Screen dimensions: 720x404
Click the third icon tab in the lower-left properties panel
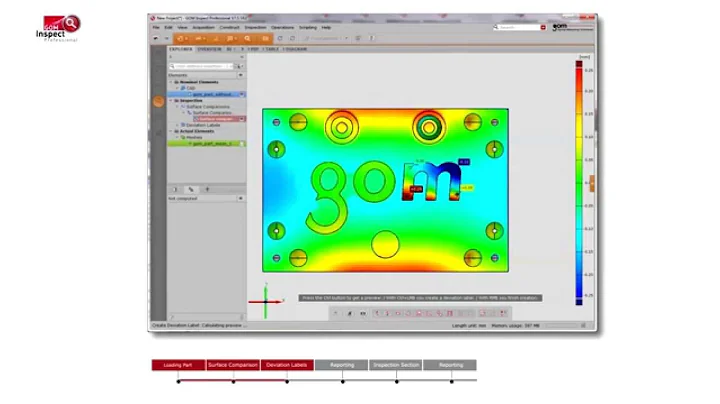(x=207, y=189)
